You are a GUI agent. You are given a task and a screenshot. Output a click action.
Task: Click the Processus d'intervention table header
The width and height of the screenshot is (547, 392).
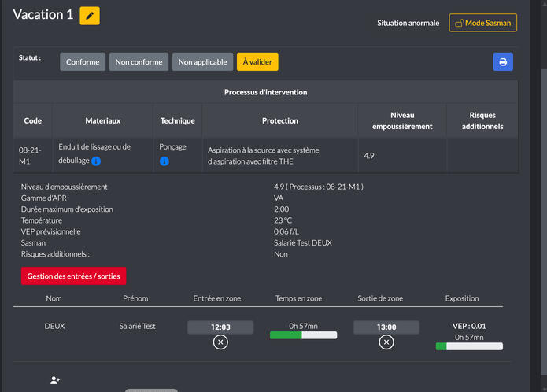pyautogui.click(x=265, y=92)
